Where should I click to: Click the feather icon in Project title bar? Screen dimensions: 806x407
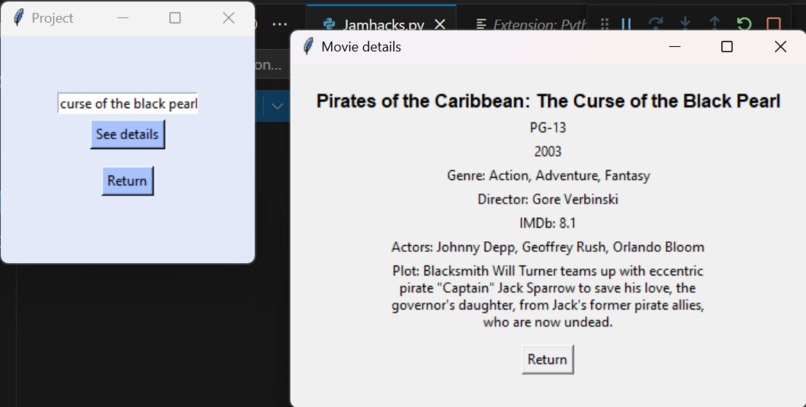coord(19,18)
